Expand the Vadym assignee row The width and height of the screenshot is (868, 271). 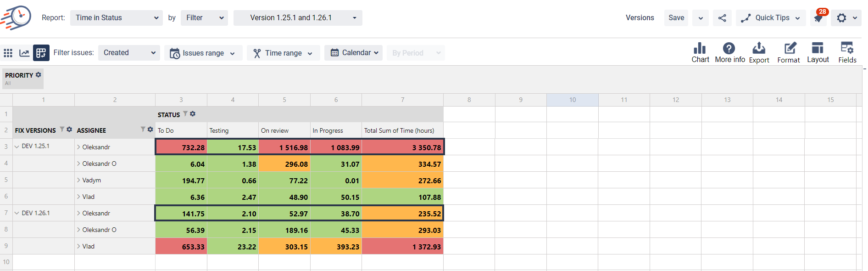78,180
